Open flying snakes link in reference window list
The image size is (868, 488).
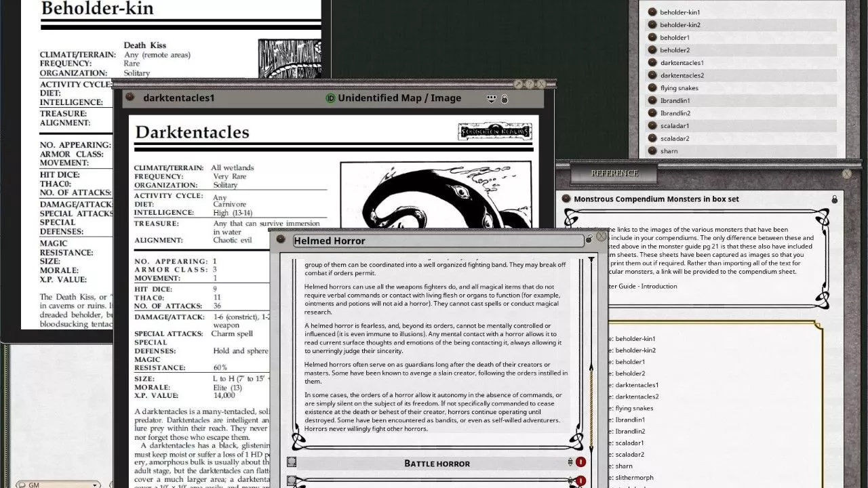634,408
